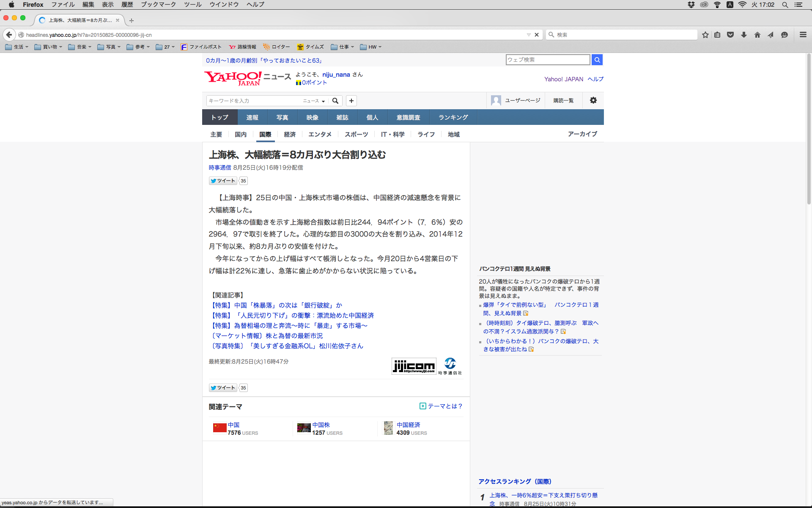Viewport: 812px width, 508px height.
Task: Expand テーマとは？ help link
Action: pyautogui.click(x=441, y=406)
